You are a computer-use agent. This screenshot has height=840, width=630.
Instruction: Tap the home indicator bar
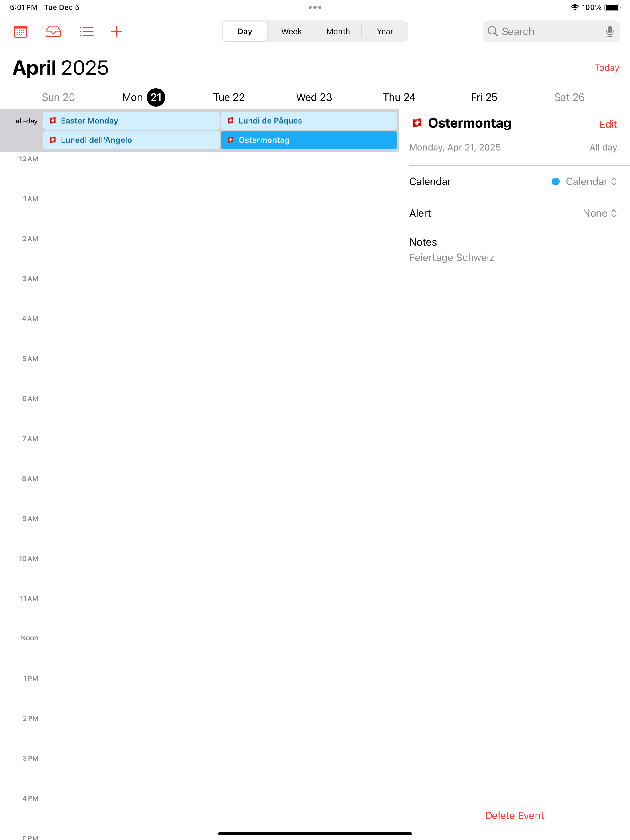click(x=315, y=834)
